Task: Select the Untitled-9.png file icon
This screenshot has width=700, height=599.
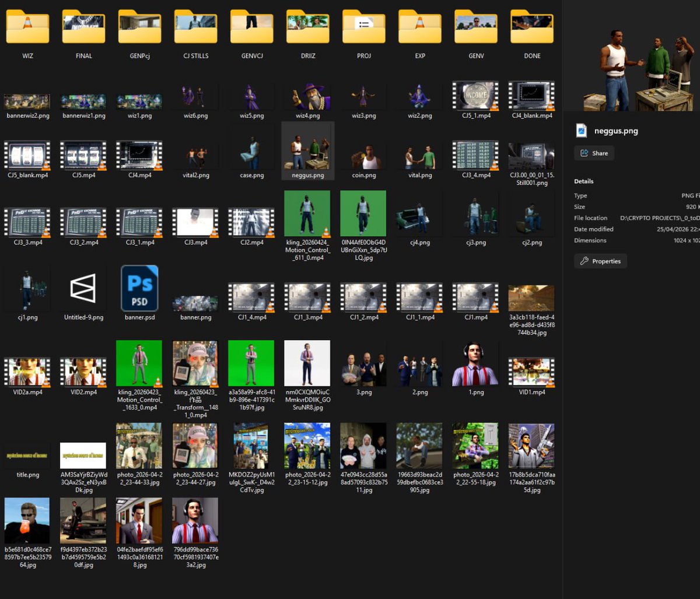Action: pyautogui.click(x=83, y=288)
